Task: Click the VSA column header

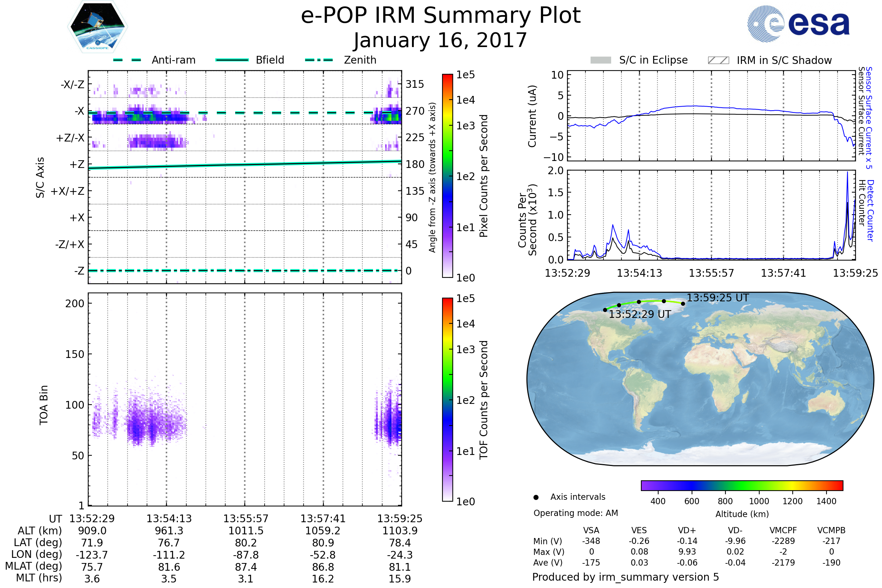Action: point(591,531)
